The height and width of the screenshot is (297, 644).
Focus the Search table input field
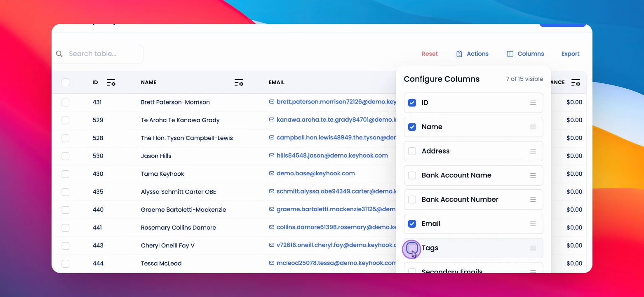click(98, 54)
